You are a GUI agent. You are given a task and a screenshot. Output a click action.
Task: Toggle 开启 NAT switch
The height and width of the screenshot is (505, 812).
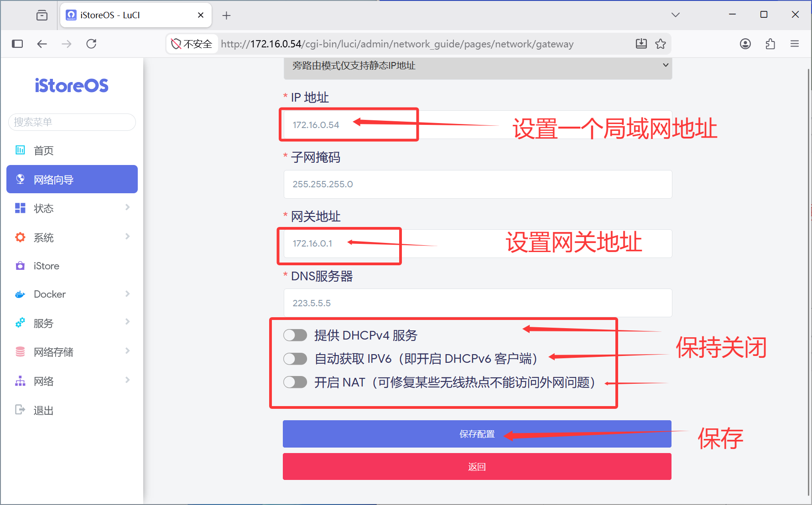click(295, 382)
